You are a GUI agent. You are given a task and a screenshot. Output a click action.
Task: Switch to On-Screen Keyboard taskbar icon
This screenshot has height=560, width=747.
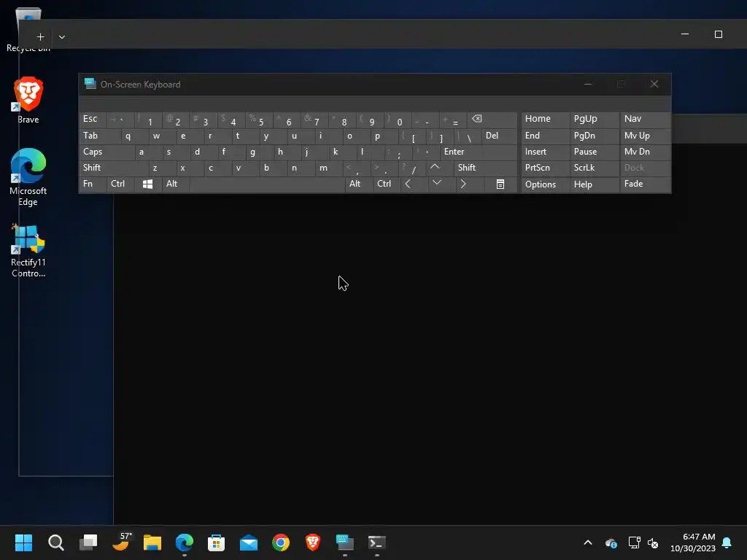[345, 542]
